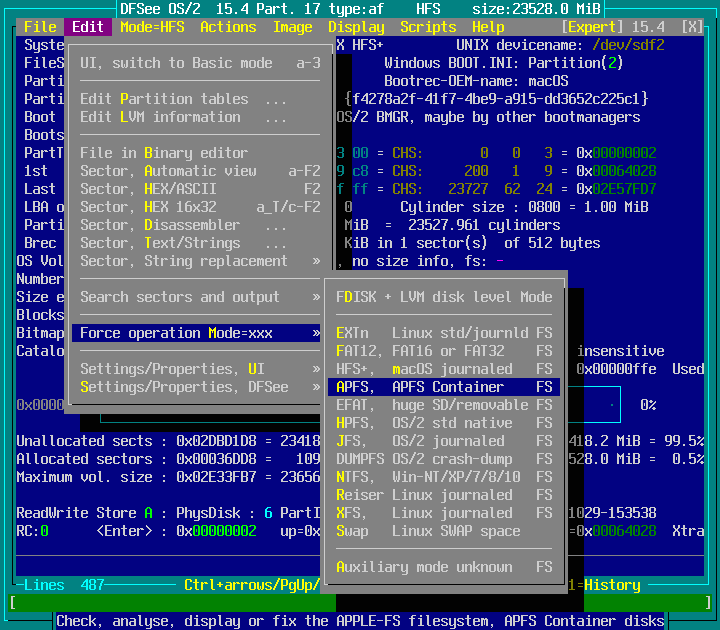The height and width of the screenshot is (630, 720).
Task: Select Sector, Disassembler entry
Action: coord(200,225)
